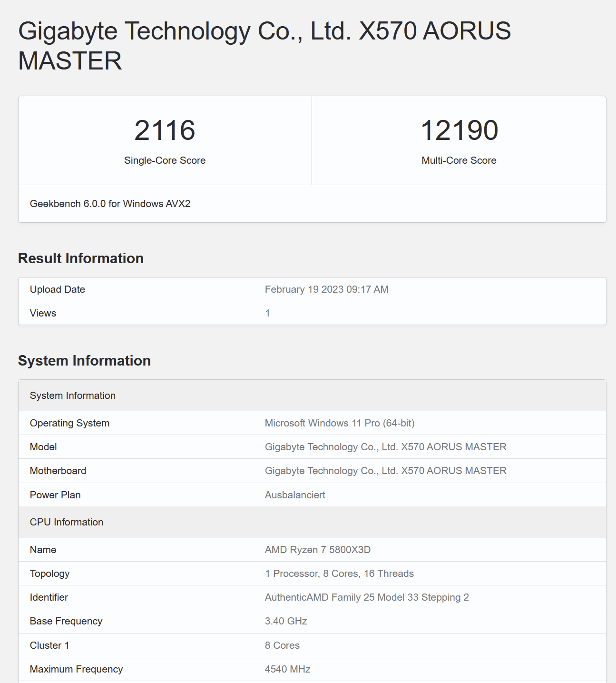Select the Model row's X570 AORUS MASTER value
This screenshot has height=683, width=616.
click(x=386, y=447)
